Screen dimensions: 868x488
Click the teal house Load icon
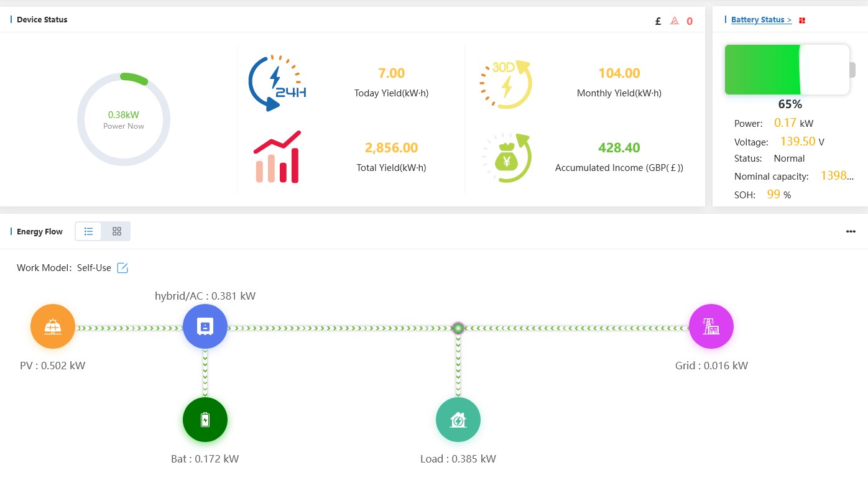pos(458,420)
